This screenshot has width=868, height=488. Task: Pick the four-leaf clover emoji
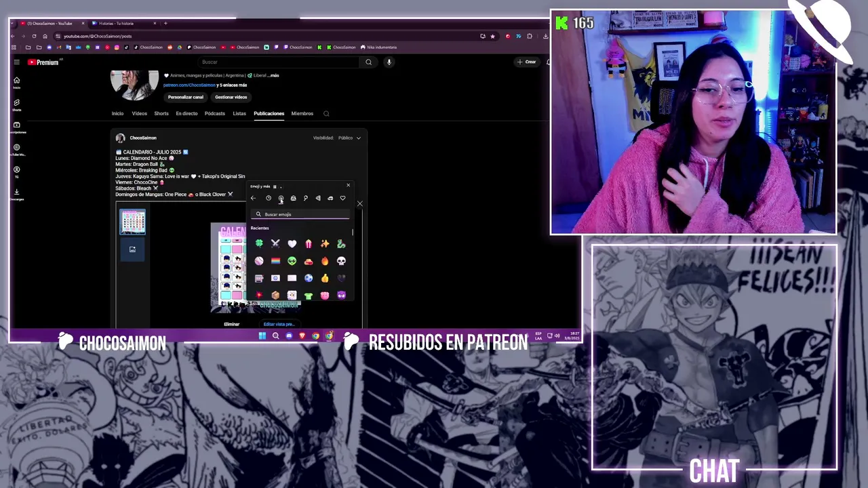259,244
